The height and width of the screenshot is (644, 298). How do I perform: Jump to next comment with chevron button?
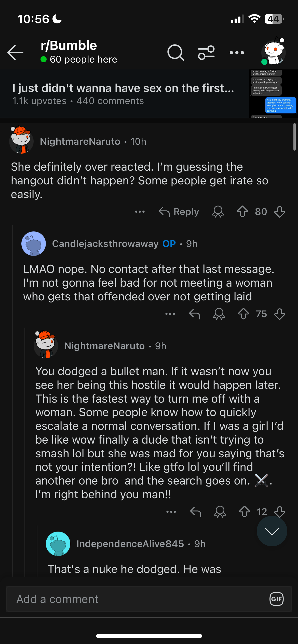pyautogui.click(x=272, y=531)
